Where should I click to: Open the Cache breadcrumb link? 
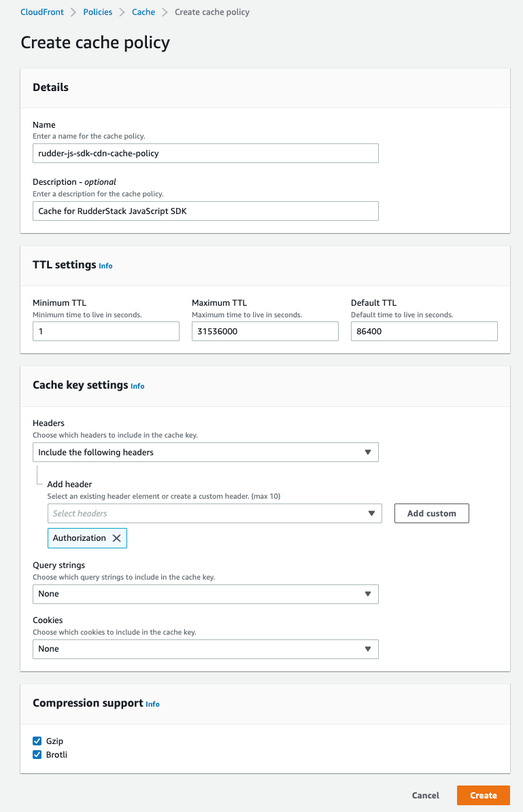click(x=143, y=12)
